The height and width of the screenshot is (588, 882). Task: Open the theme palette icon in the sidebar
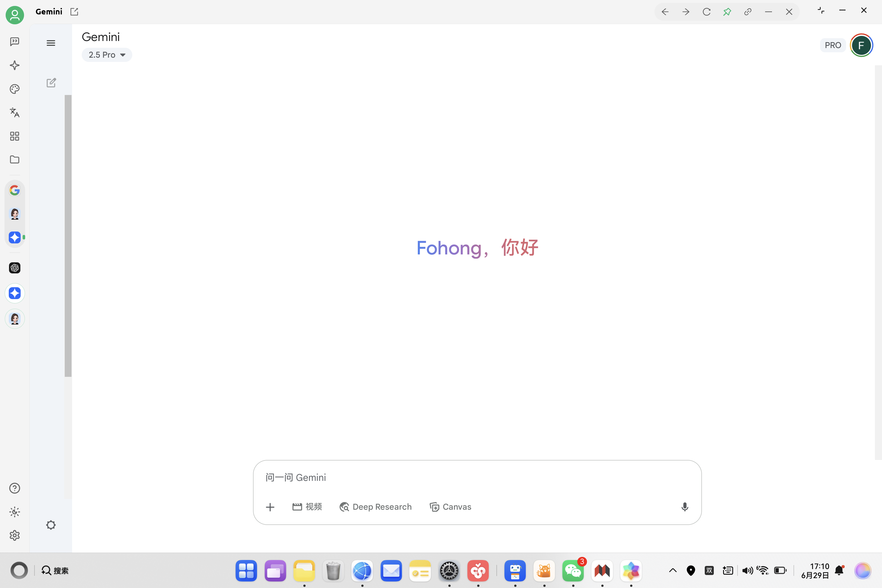[x=15, y=89]
